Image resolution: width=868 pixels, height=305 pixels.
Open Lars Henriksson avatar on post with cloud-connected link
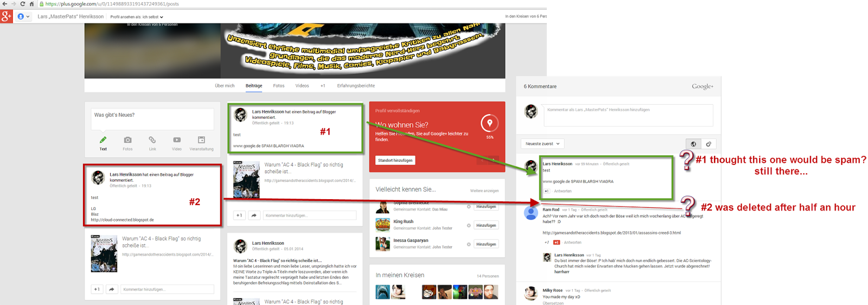tap(98, 177)
